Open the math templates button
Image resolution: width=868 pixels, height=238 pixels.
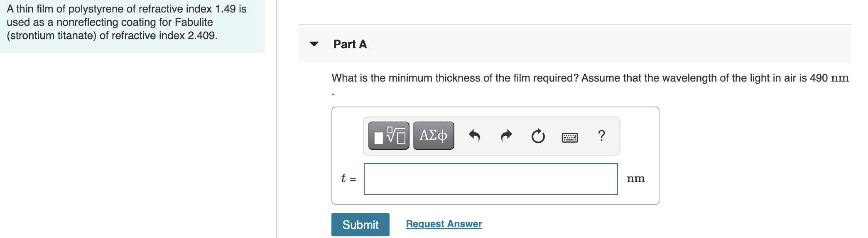tap(388, 136)
